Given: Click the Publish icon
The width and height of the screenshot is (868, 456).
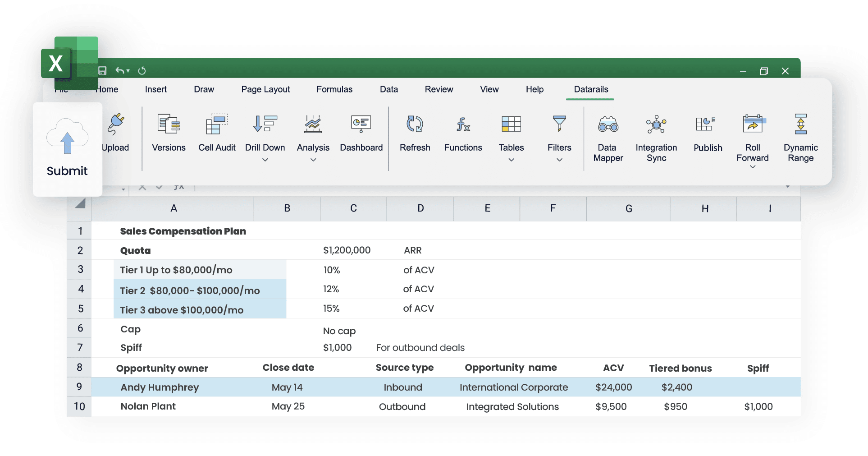Looking at the screenshot, I should pyautogui.click(x=706, y=124).
